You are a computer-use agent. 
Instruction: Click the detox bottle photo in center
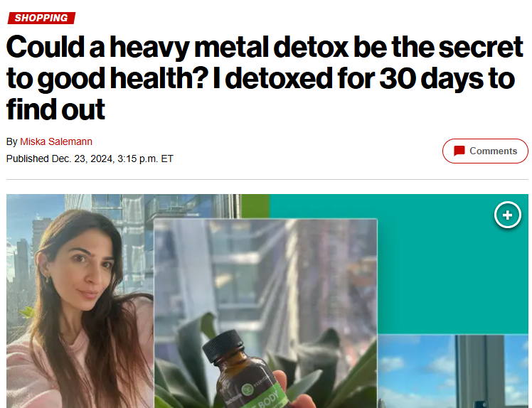click(x=266, y=313)
